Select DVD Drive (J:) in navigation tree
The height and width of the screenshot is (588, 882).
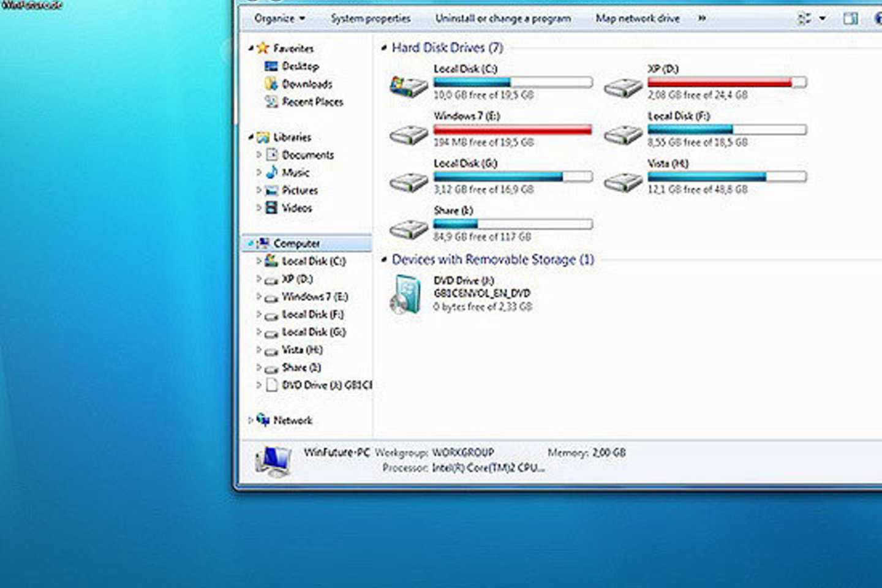point(327,385)
